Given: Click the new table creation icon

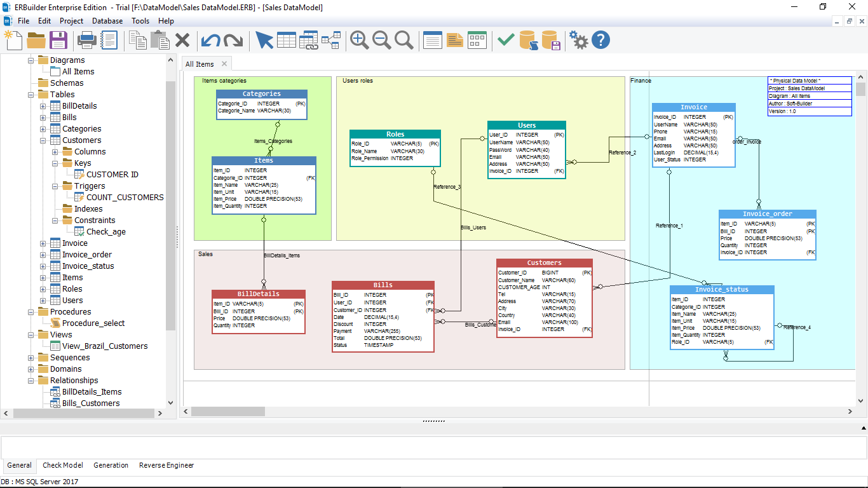Looking at the screenshot, I should [287, 39].
